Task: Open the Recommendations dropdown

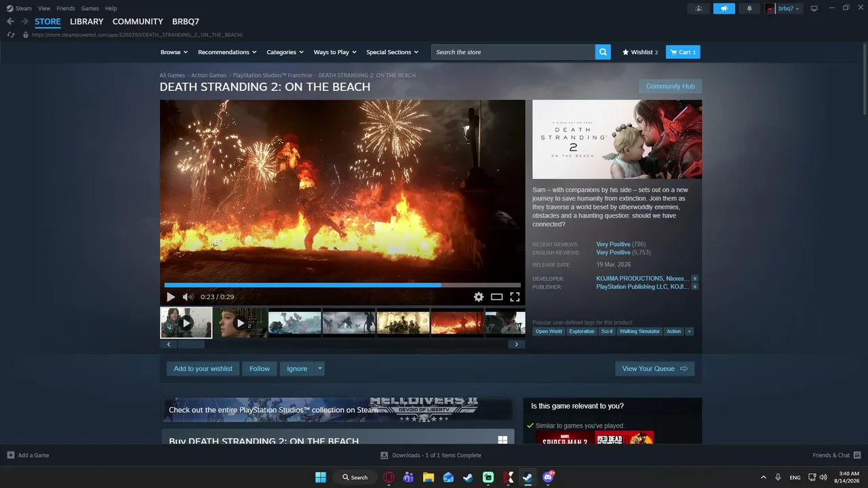Action: click(x=227, y=52)
